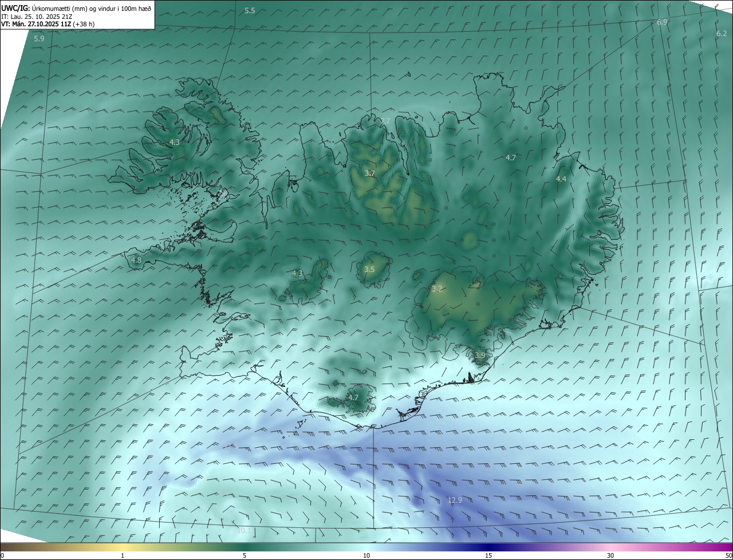Click the 'VT: Mán. 27.10.2025 11Z (+38 h)' line
The image size is (733, 560).
pos(48,24)
